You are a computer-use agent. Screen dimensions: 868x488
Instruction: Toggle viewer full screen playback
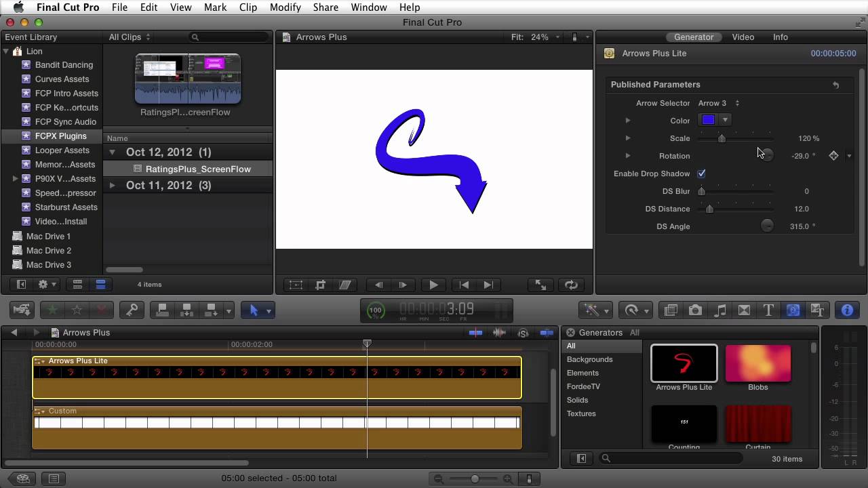coord(540,285)
